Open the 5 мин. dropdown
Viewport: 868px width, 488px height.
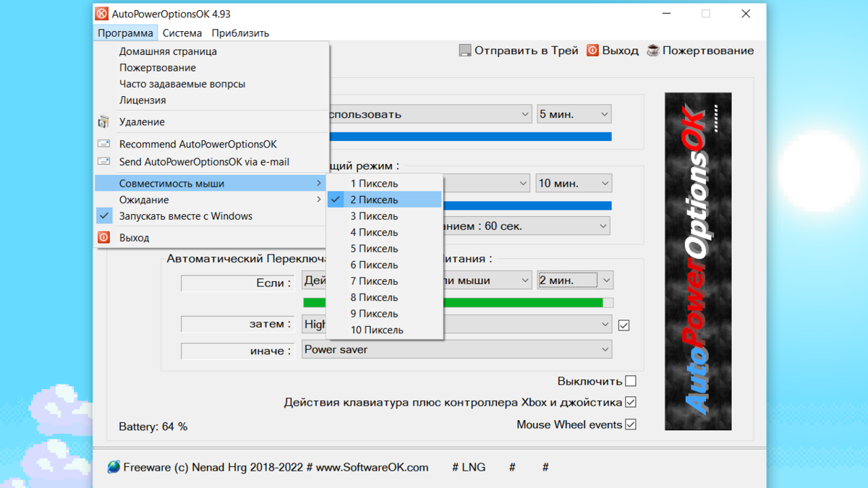point(574,114)
